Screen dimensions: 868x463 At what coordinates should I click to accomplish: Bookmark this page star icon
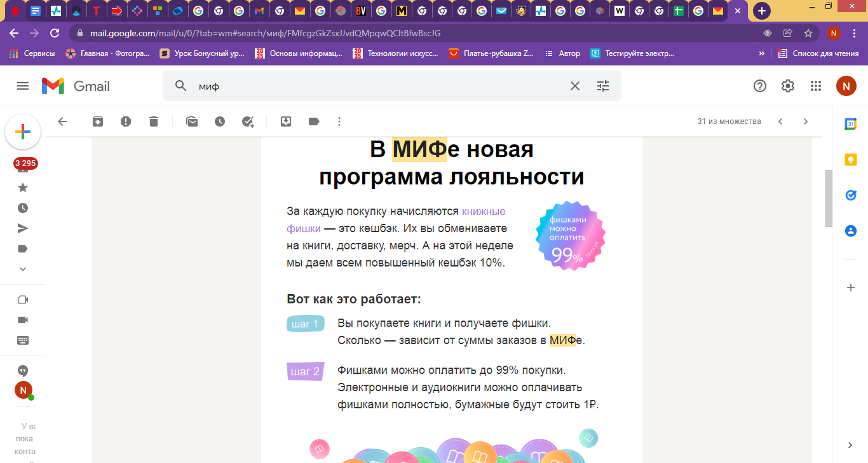click(x=808, y=33)
